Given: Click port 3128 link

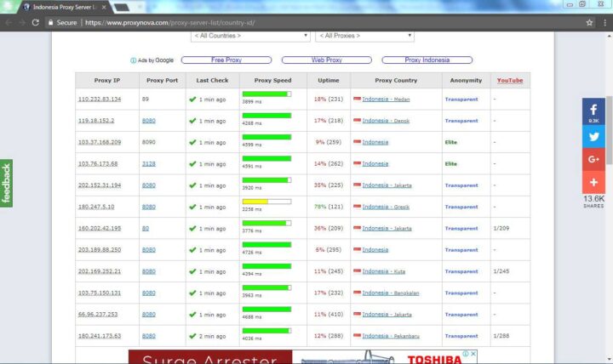Looking at the screenshot, I should (148, 163).
